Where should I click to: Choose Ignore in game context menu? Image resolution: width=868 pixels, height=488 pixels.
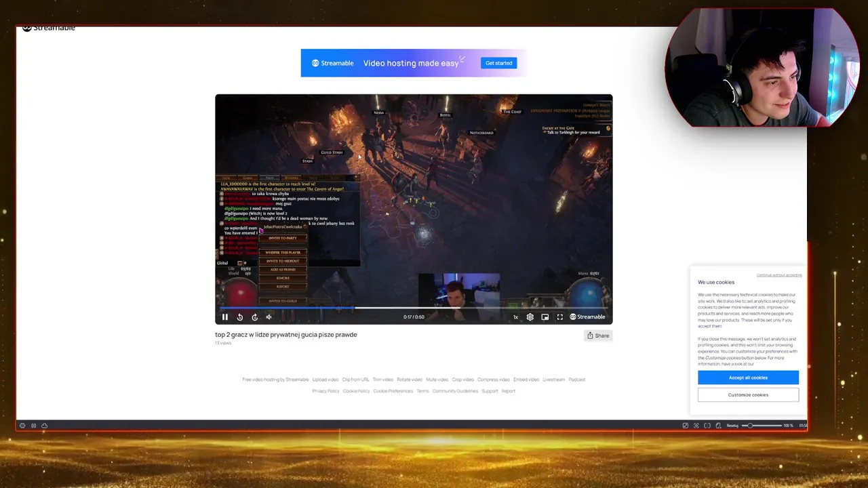(x=283, y=278)
